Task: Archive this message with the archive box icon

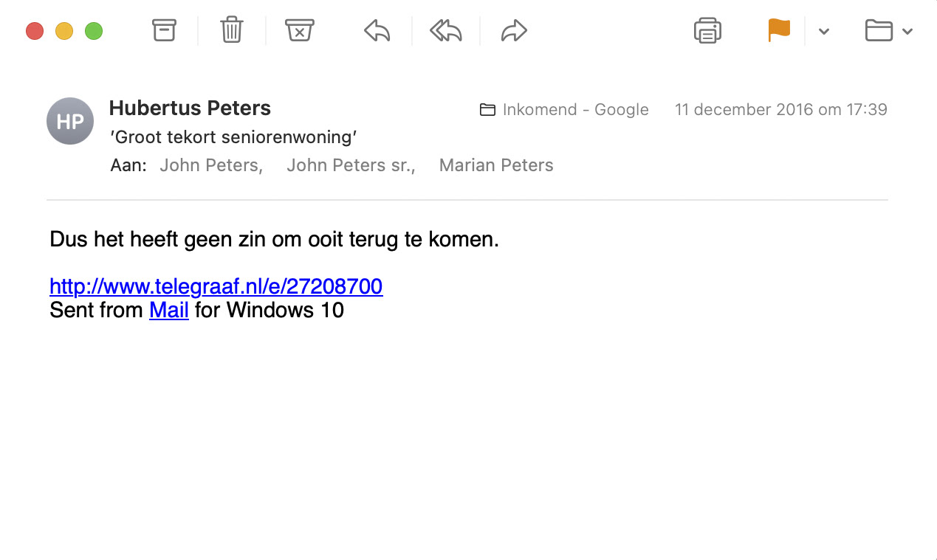Action: (x=164, y=30)
